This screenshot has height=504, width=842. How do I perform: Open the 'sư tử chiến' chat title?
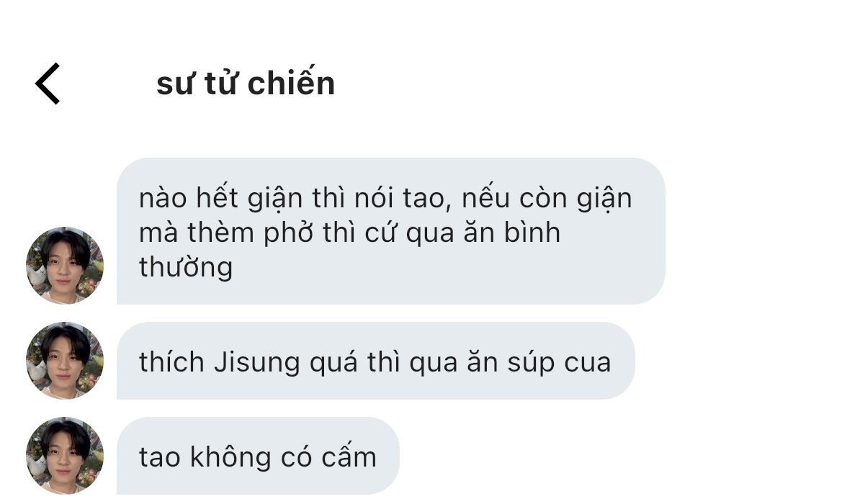[246, 84]
